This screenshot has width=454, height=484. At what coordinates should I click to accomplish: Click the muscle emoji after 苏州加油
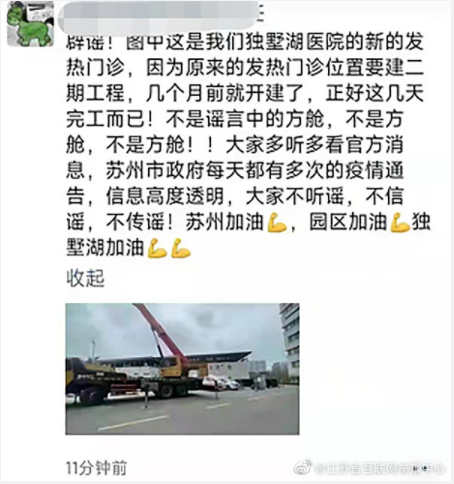[x=277, y=222]
